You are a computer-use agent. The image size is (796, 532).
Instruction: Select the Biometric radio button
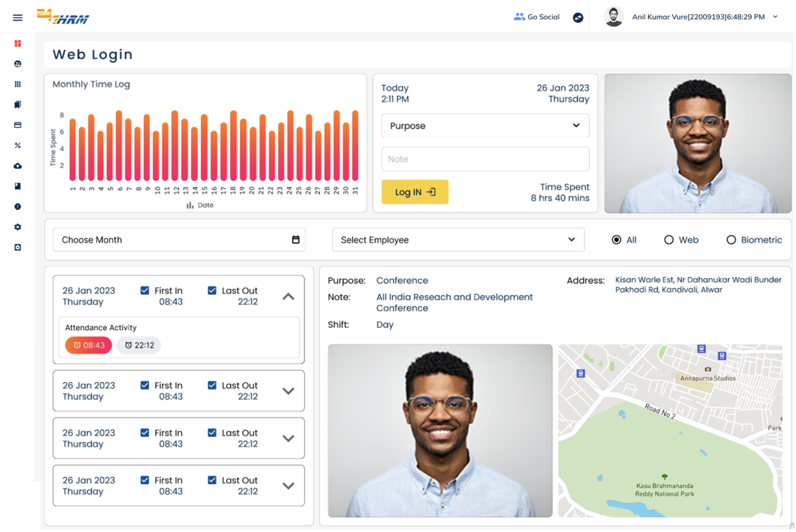tap(731, 240)
